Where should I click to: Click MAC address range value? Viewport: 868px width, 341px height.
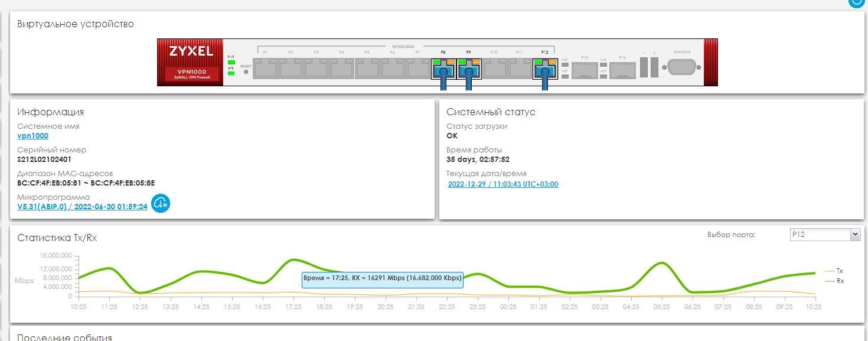click(86, 183)
